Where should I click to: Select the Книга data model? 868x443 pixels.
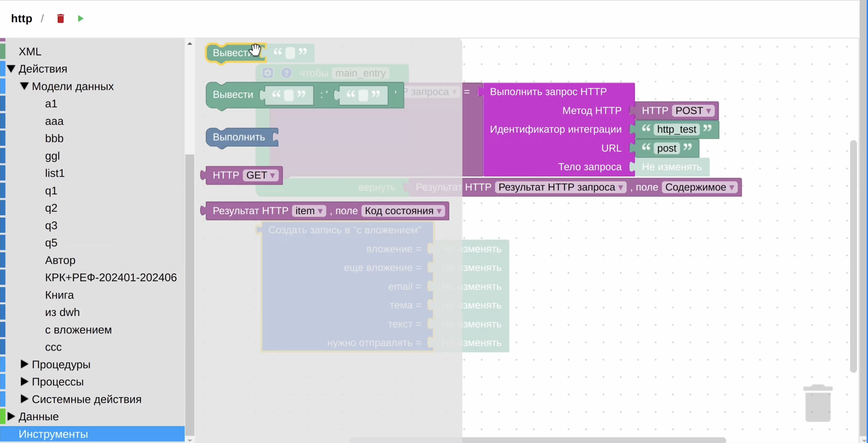coord(59,295)
